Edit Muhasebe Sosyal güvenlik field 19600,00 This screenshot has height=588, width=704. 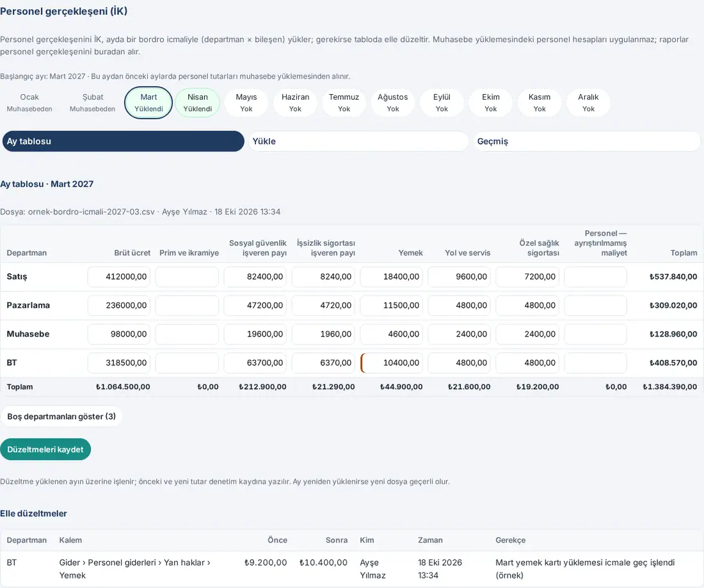255,335
